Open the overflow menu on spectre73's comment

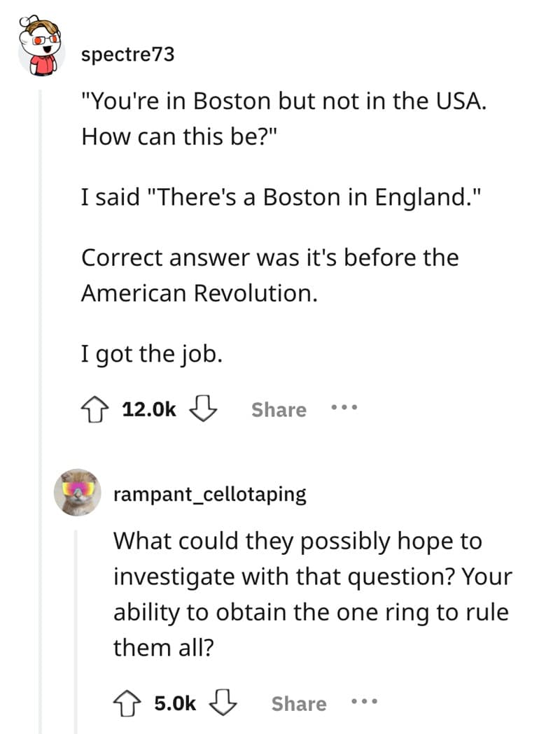(344, 409)
